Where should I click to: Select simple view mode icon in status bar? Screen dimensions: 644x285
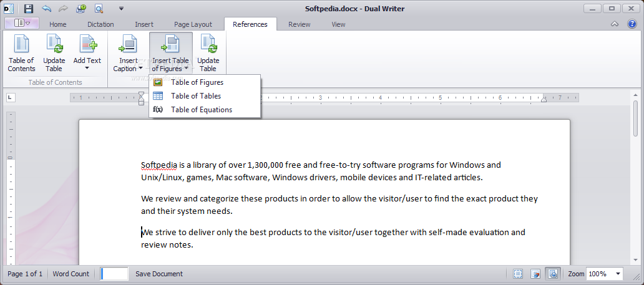[x=518, y=274]
